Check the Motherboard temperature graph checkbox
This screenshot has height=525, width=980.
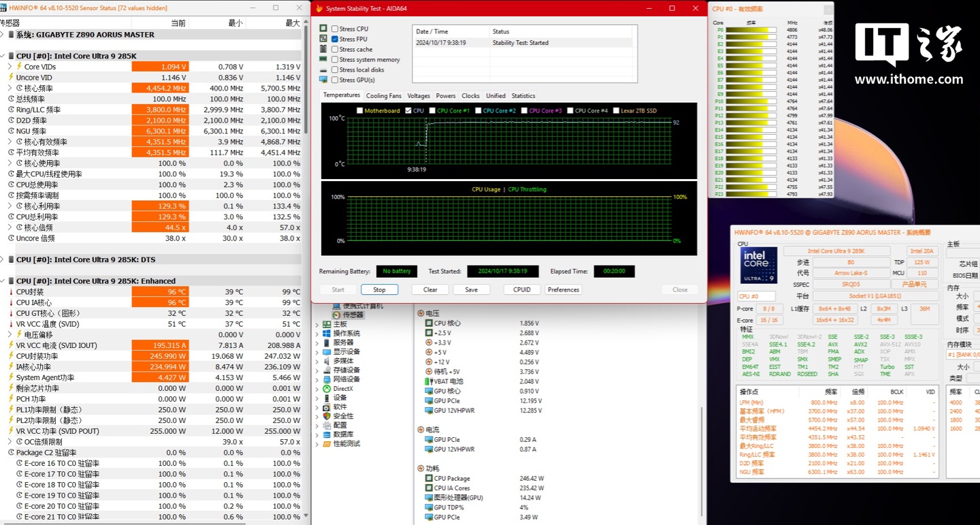coord(360,110)
